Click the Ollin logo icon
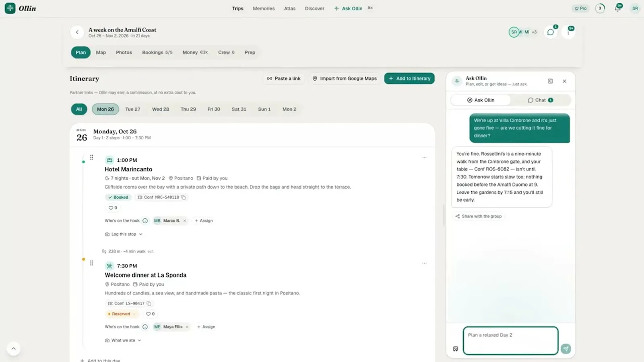Viewport: 644px width, 362px height. (x=10, y=8)
